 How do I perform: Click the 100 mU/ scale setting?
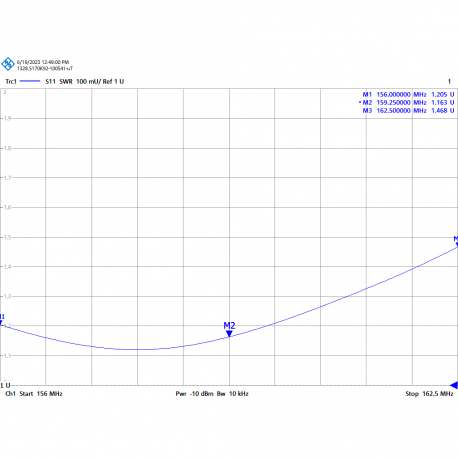pyautogui.click(x=89, y=81)
